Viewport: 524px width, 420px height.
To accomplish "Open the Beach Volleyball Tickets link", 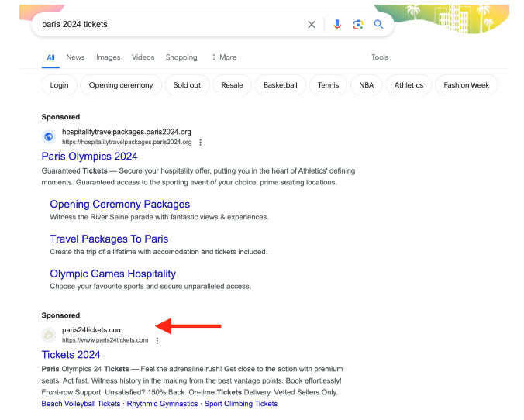I will coord(81,404).
